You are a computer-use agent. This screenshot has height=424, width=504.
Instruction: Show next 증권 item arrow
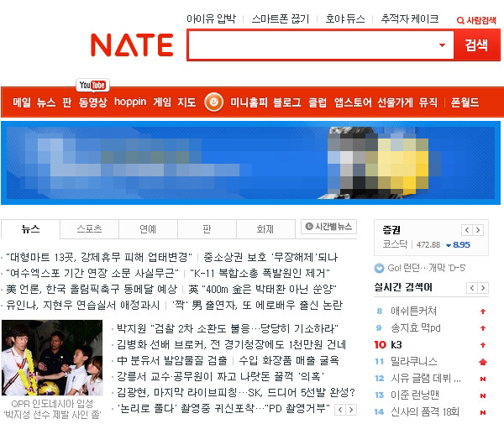pos(478,230)
